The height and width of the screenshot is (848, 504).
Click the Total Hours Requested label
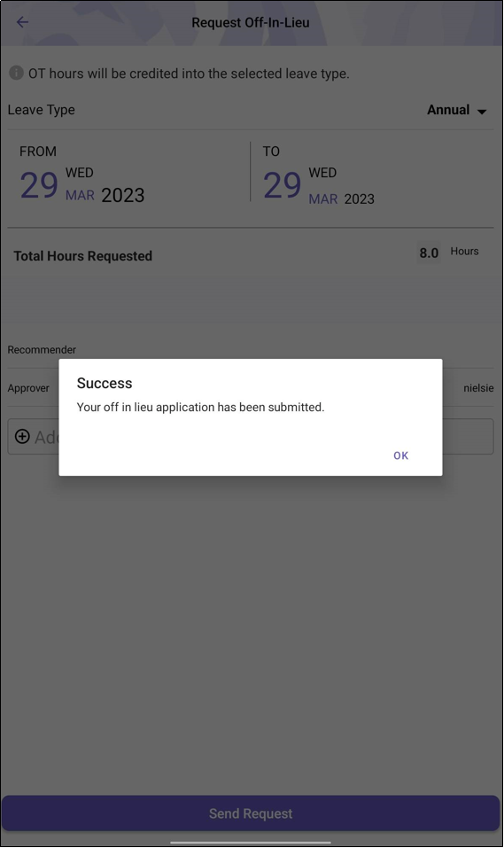(x=82, y=256)
